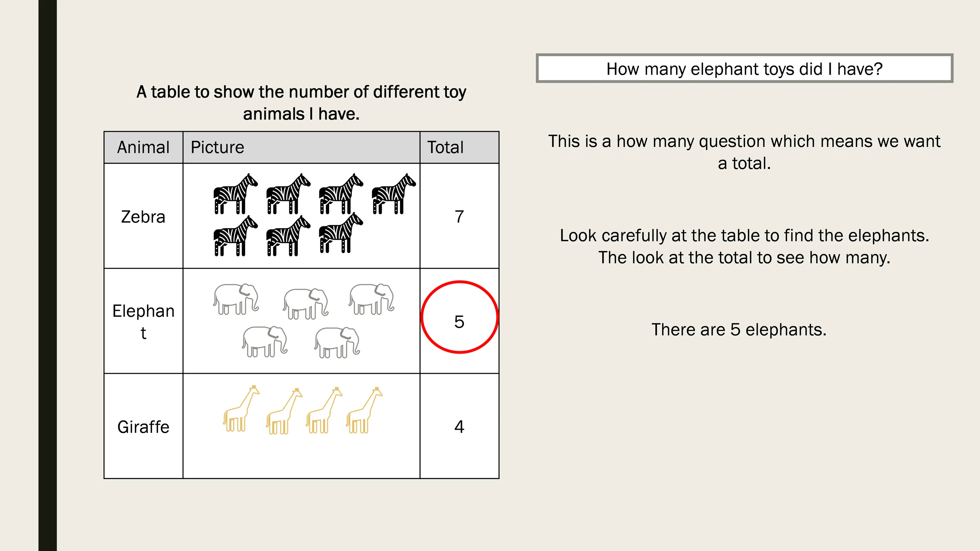Click the question box about elephant toys
The image size is (980, 551).
(745, 68)
